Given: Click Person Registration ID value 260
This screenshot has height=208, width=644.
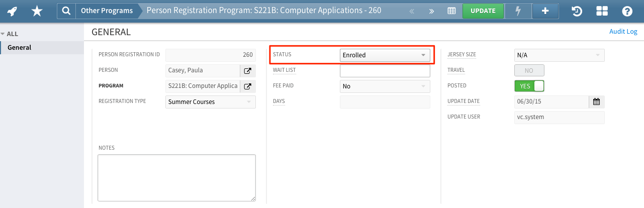Looking at the screenshot, I should 211,55.
